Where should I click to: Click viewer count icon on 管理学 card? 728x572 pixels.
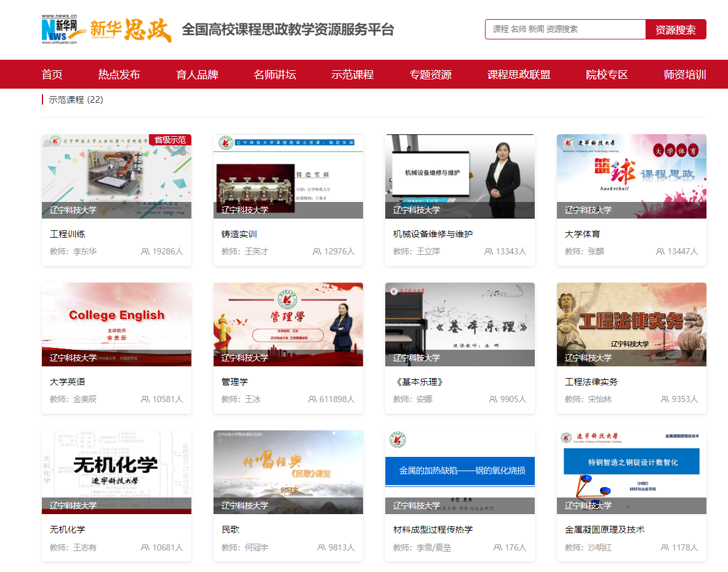(313, 400)
